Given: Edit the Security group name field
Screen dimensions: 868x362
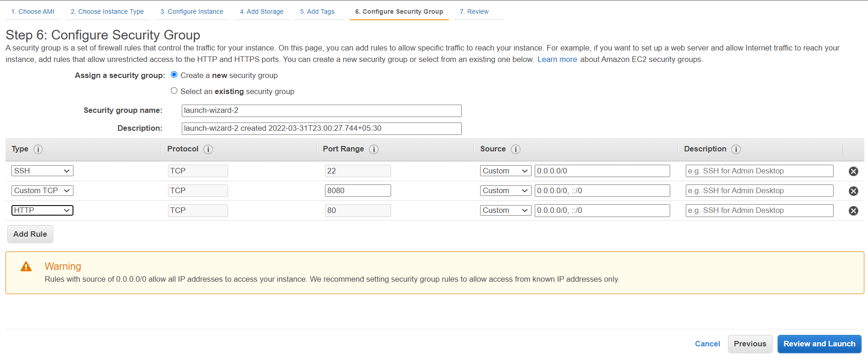Looking at the screenshot, I should tap(321, 111).
